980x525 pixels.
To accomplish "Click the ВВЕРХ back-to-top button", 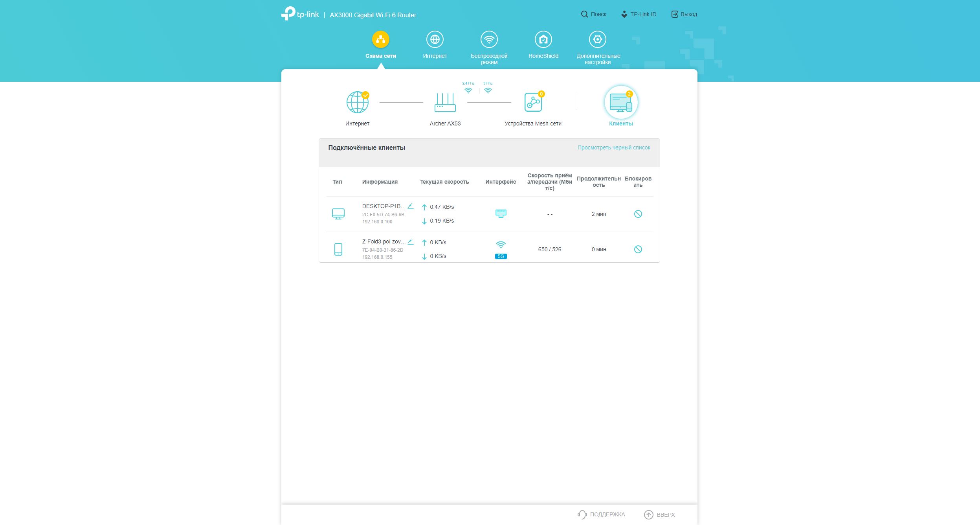I will [x=659, y=514].
